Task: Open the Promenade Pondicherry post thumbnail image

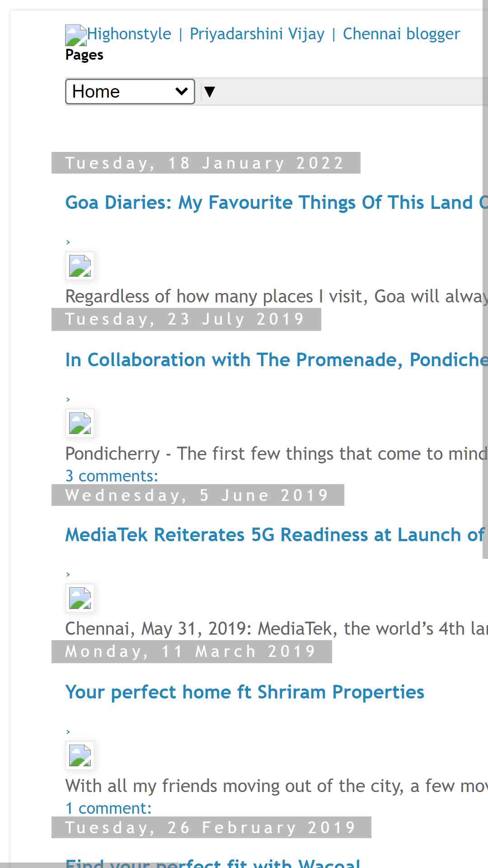Action: (80, 423)
